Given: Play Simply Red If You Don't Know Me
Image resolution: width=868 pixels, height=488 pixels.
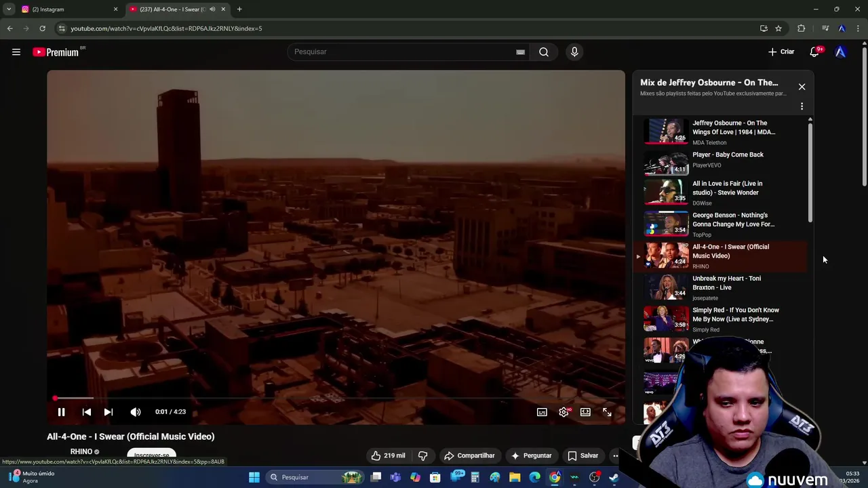Looking at the screenshot, I should pos(722,319).
